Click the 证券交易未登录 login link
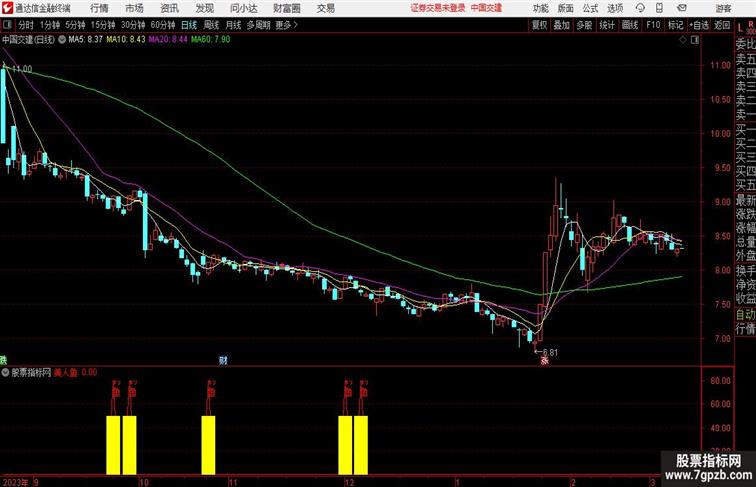 point(438,8)
